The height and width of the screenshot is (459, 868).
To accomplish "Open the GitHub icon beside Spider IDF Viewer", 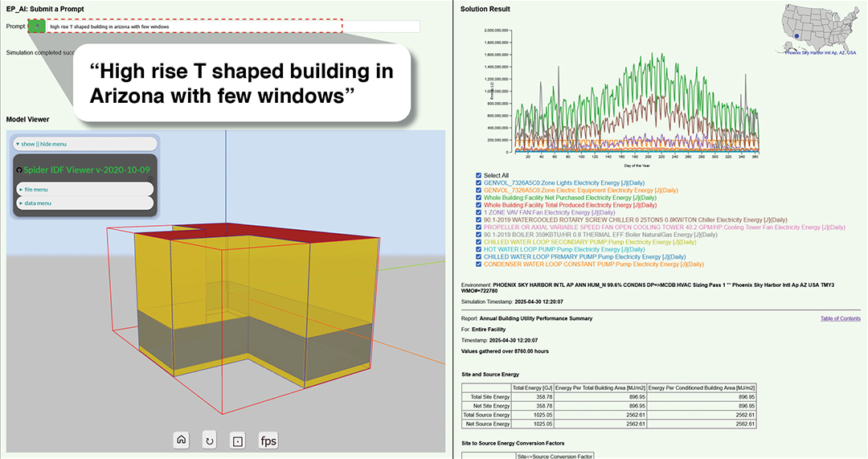I will pyautogui.click(x=21, y=170).
